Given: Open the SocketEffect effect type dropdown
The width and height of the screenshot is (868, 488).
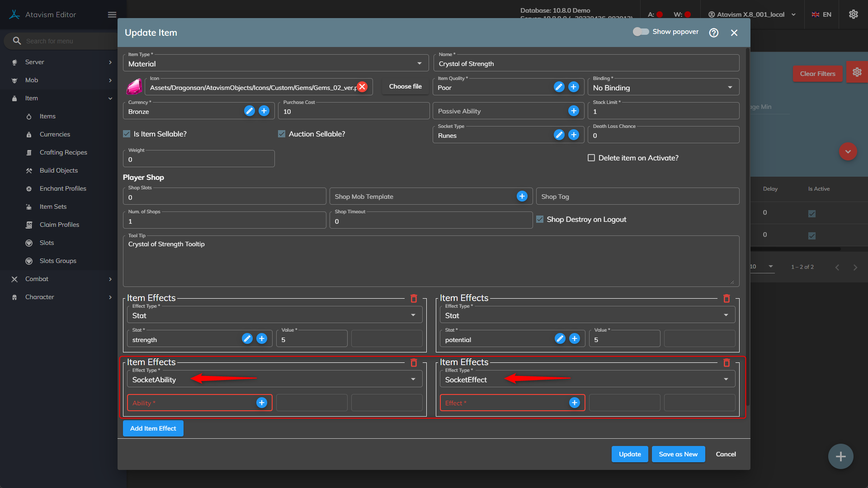Looking at the screenshot, I should point(587,380).
